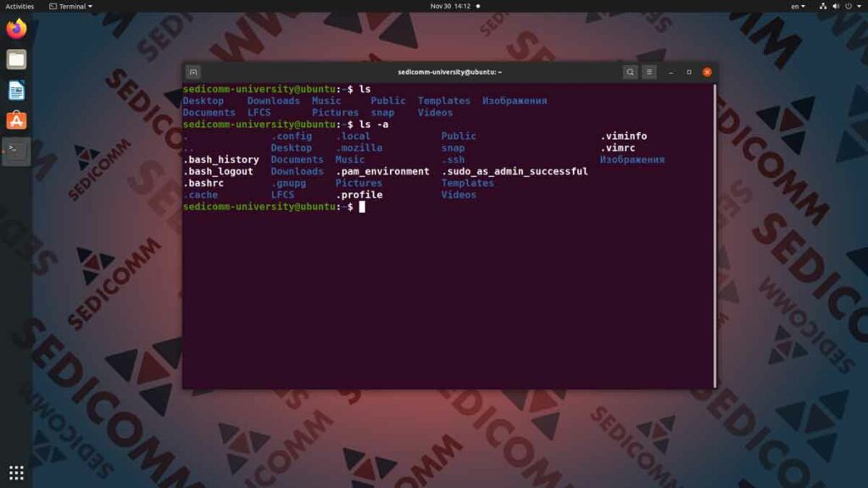Select the Terminal icon in the dock
868x488 pixels.
click(x=16, y=151)
